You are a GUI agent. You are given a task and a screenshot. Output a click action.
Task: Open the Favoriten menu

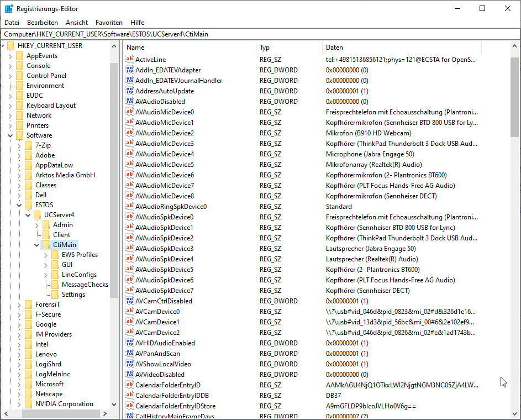pos(109,23)
